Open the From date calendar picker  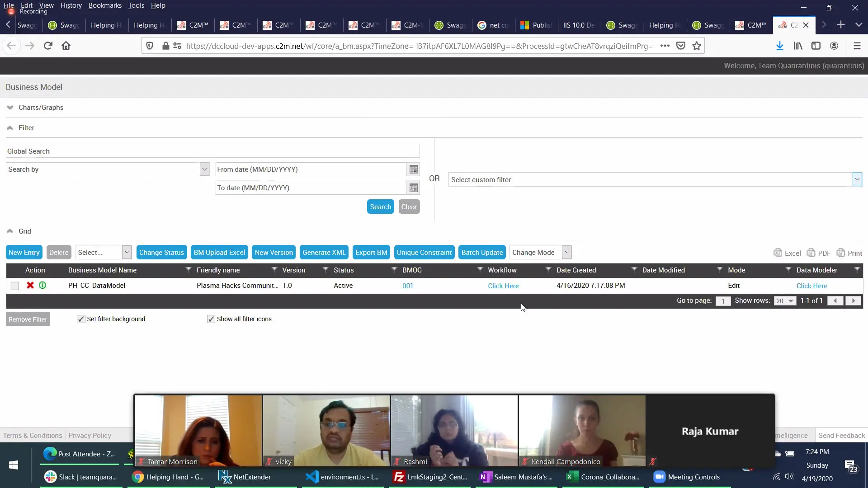[413, 169]
